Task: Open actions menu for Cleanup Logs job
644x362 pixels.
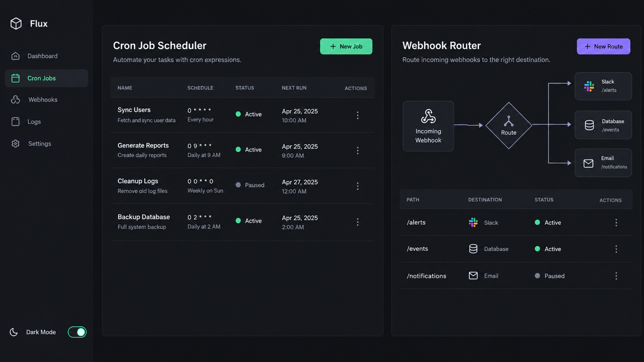Action: click(x=357, y=186)
